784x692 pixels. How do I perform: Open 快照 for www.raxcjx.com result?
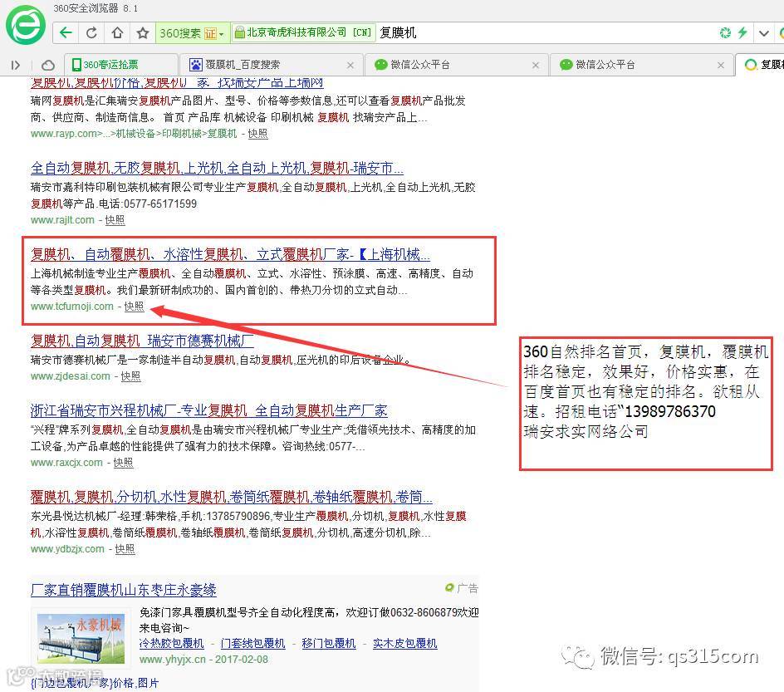(123, 463)
